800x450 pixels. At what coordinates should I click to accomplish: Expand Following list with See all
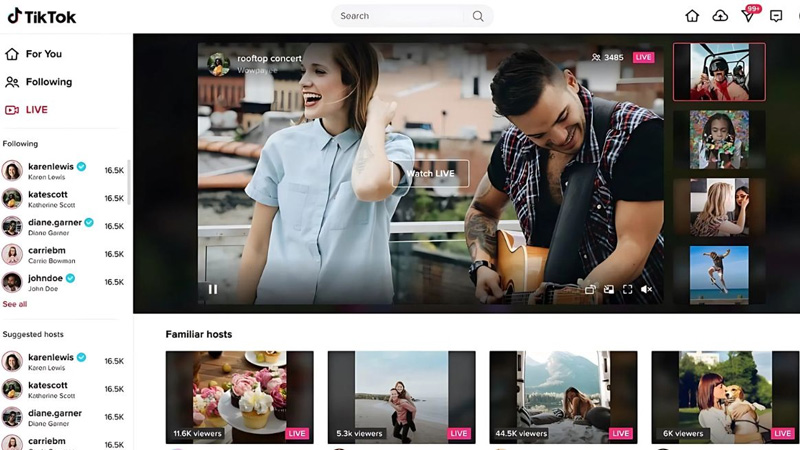tap(15, 304)
